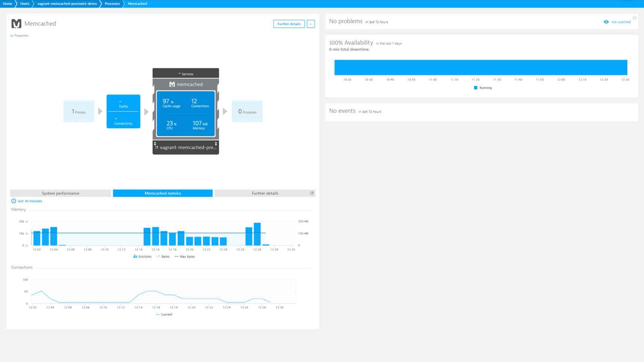Open the three-dots more options button
644x362 pixels.
tap(311, 24)
